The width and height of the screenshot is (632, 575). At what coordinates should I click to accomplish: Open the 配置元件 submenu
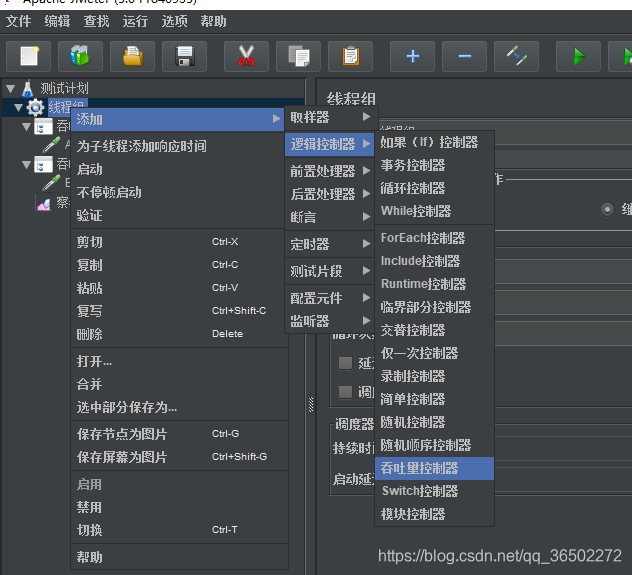click(x=330, y=298)
